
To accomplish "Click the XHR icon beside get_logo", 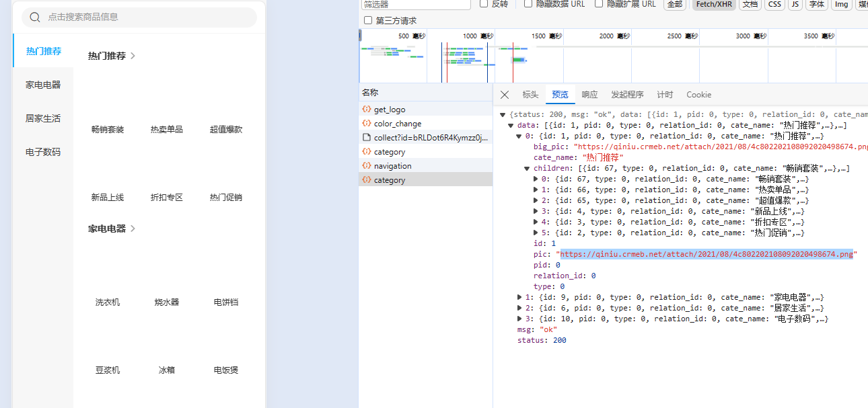I will pos(367,110).
